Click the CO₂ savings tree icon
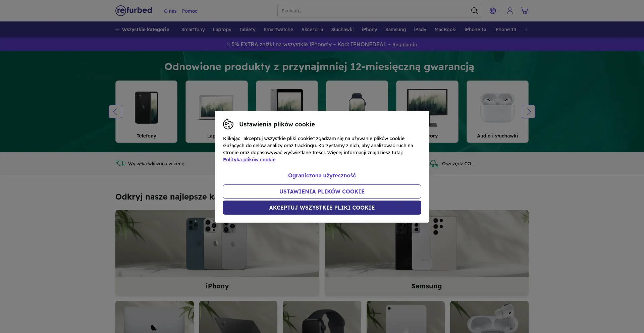This screenshot has width=644, height=333. [x=434, y=164]
